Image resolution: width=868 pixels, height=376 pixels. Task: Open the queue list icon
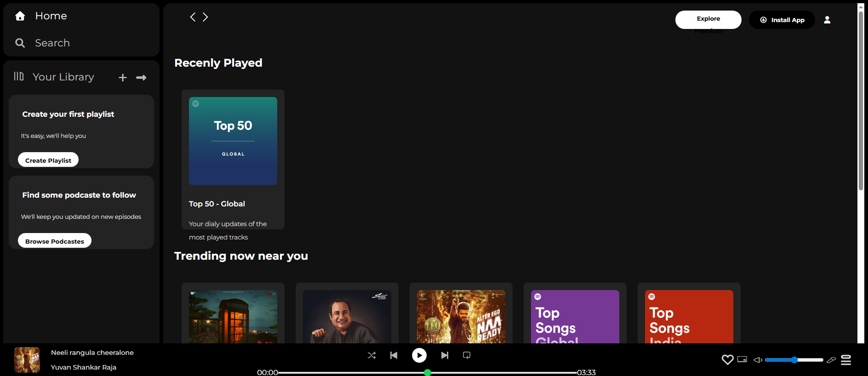coord(846,360)
